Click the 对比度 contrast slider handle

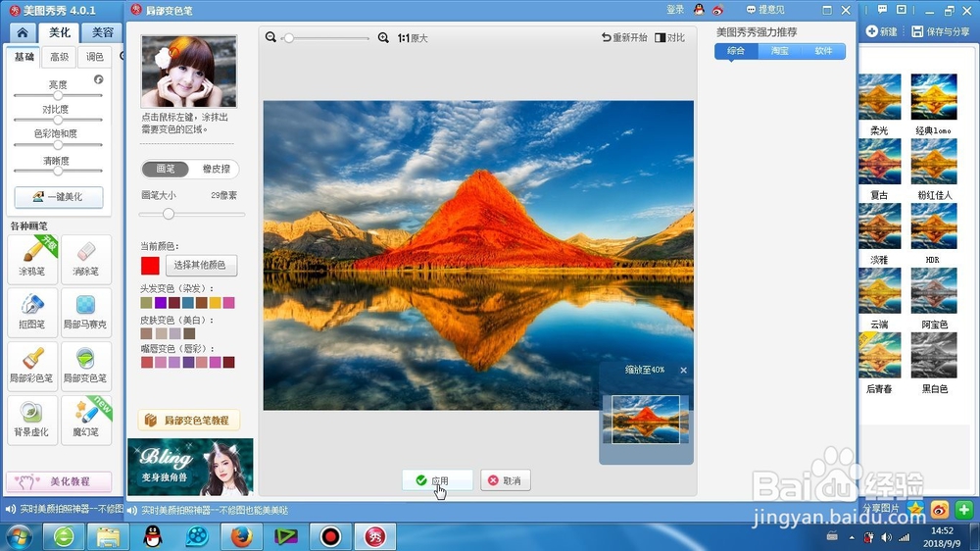point(58,120)
